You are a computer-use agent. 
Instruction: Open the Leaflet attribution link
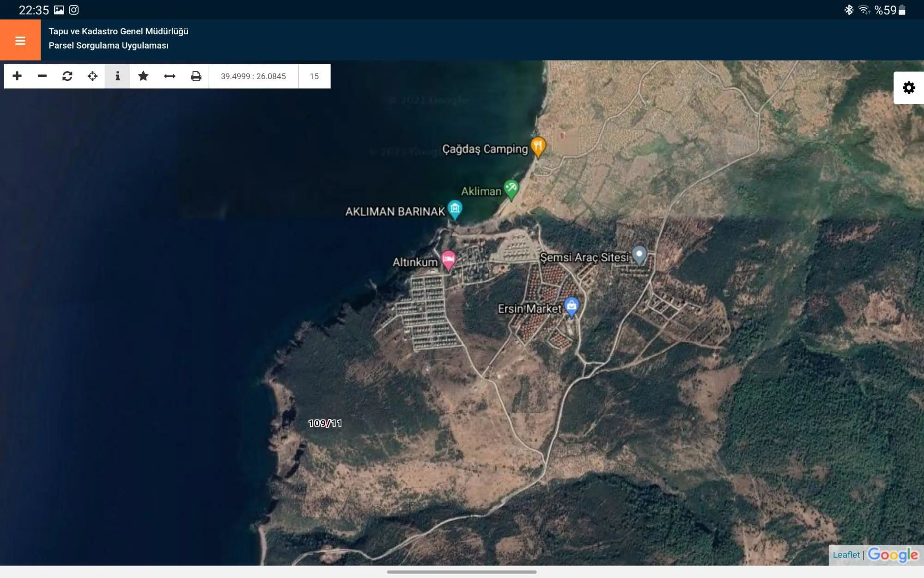click(x=846, y=554)
